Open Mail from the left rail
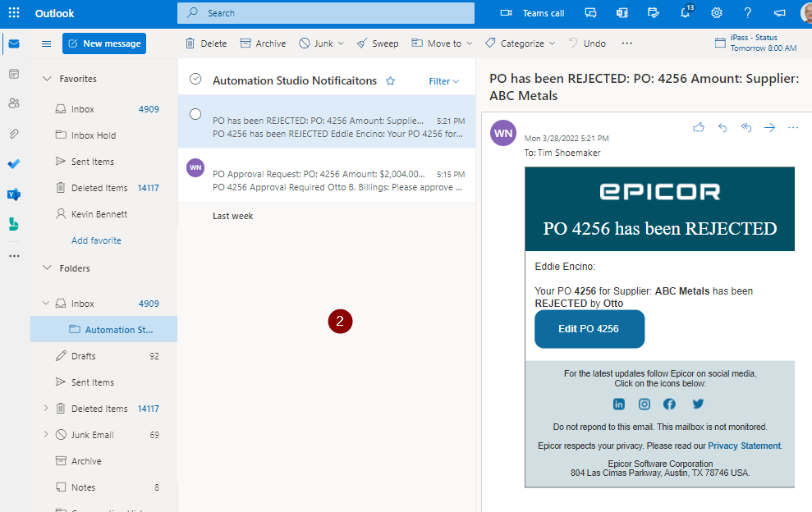Viewport: 812px width, 512px height. [x=14, y=43]
